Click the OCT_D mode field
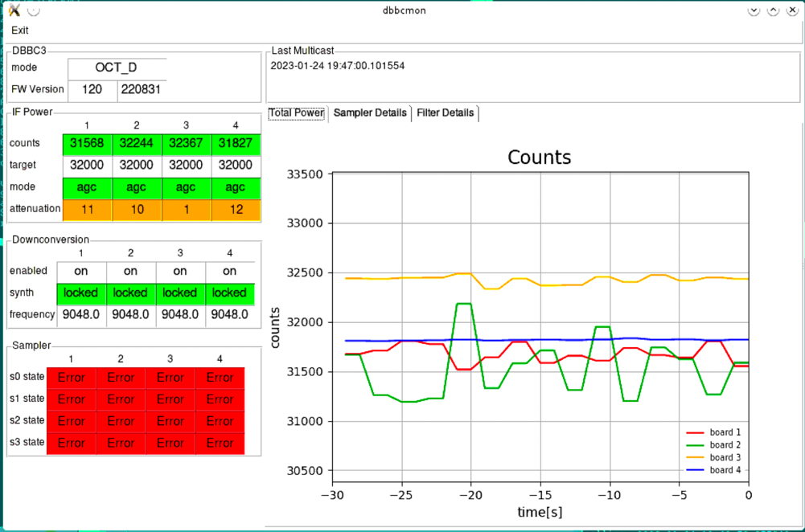This screenshot has width=805, height=532. pyautogui.click(x=117, y=68)
